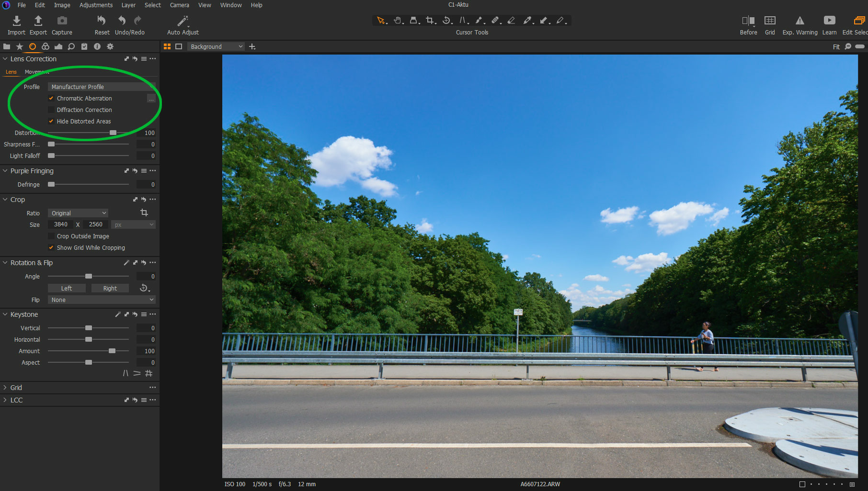
Task: Click the Rotate Right button
Action: pyautogui.click(x=110, y=289)
